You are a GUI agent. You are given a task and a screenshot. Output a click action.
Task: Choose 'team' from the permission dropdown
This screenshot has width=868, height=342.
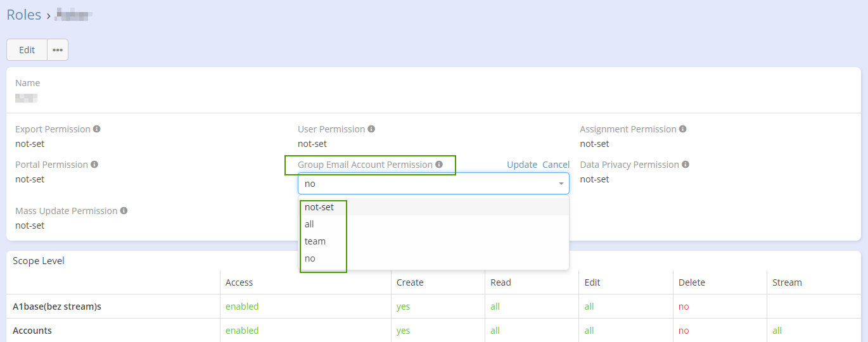click(x=315, y=241)
